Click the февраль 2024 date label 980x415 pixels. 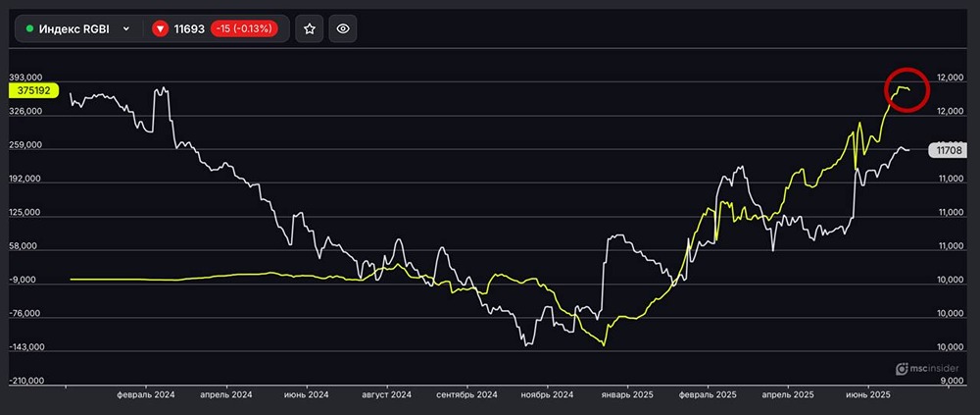146,394
